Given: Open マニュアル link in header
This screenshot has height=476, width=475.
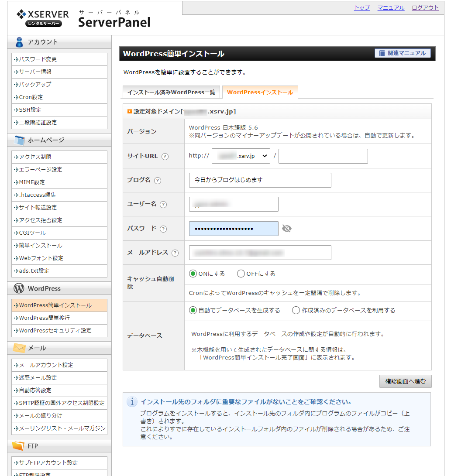Looking at the screenshot, I should pyautogui.click(x=391, y=7).
